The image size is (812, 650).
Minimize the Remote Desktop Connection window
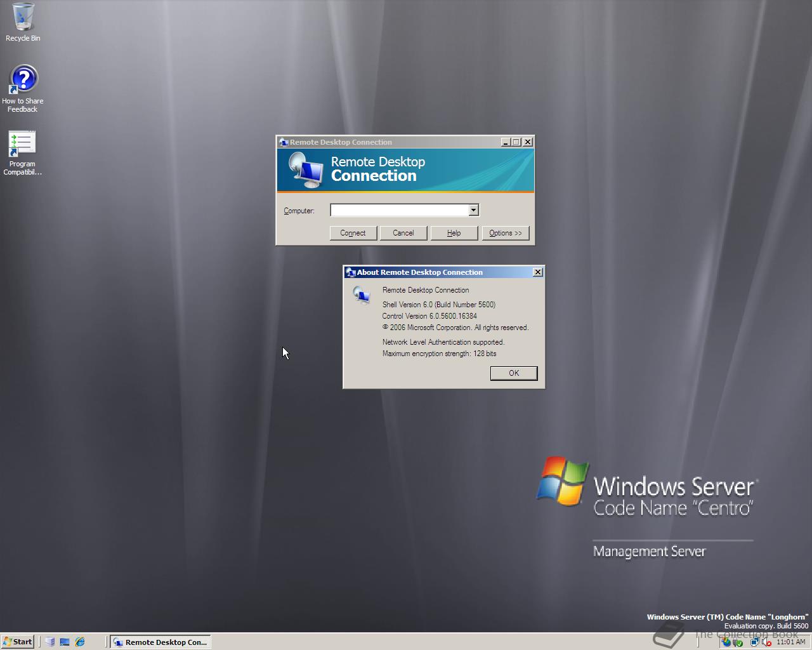[x=506, y=142]
